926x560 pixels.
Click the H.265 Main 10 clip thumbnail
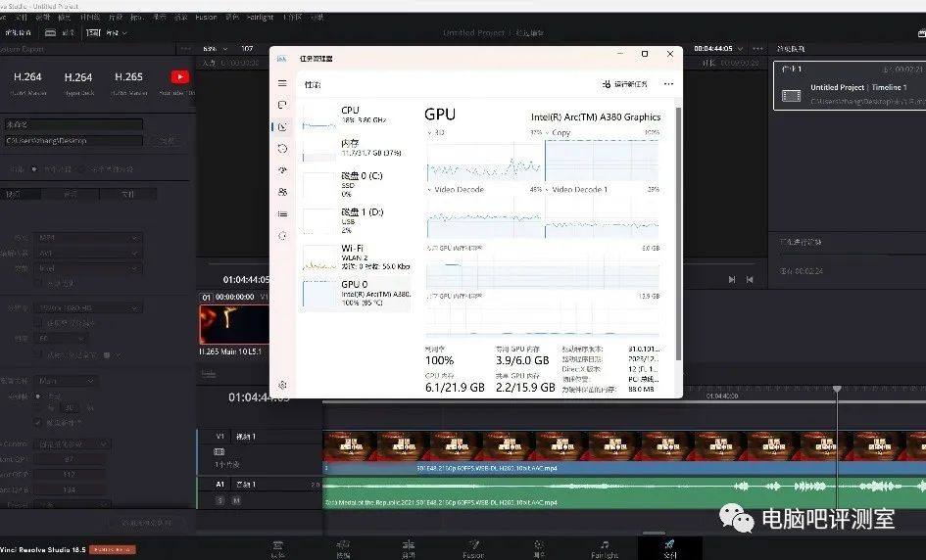[x=234, y=324]
